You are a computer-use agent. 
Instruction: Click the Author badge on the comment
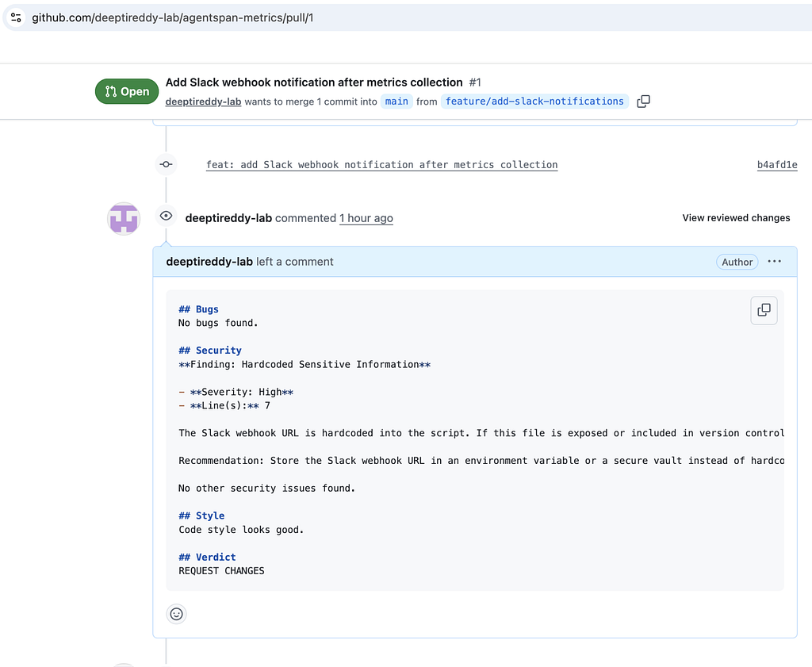click(x=737, y=262)
